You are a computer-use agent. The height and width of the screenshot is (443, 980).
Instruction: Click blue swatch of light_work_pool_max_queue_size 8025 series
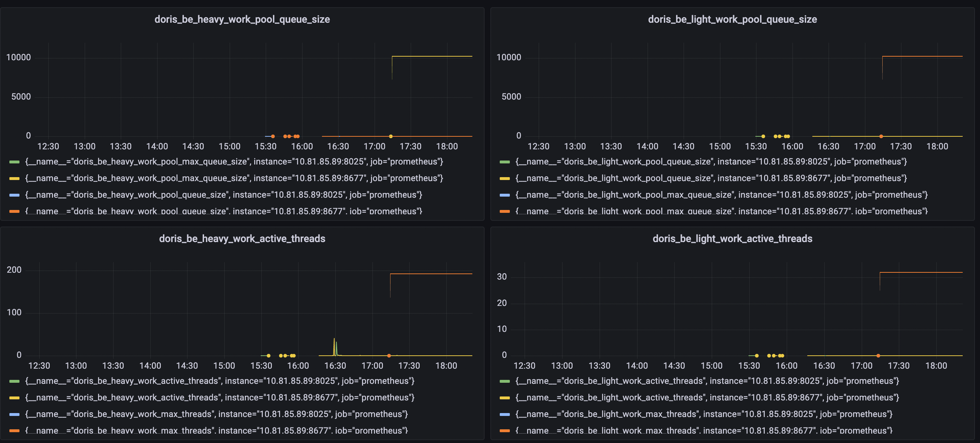pyautogui.click(x=505, y=195)
